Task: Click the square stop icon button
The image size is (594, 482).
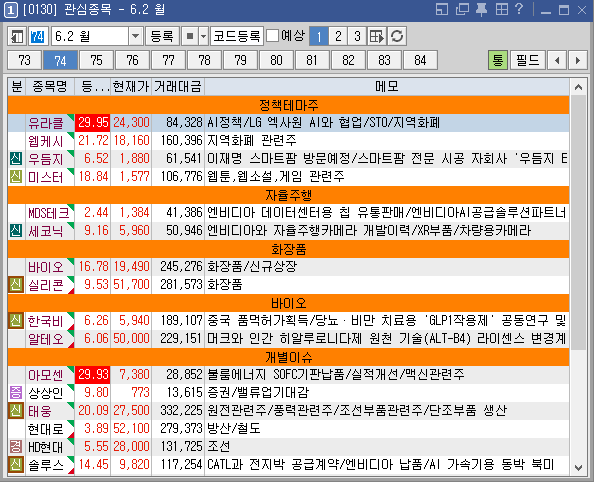Action: coord(191,36)
